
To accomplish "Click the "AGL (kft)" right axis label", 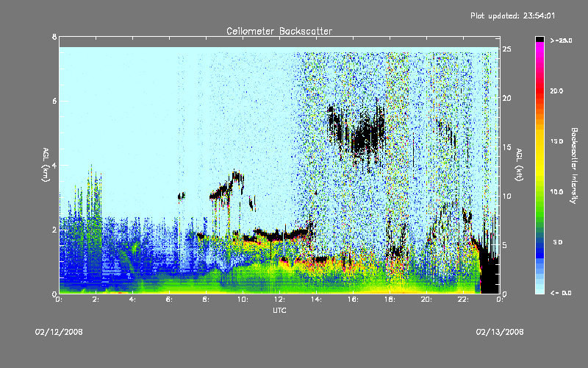I will (x=520, y=165).
